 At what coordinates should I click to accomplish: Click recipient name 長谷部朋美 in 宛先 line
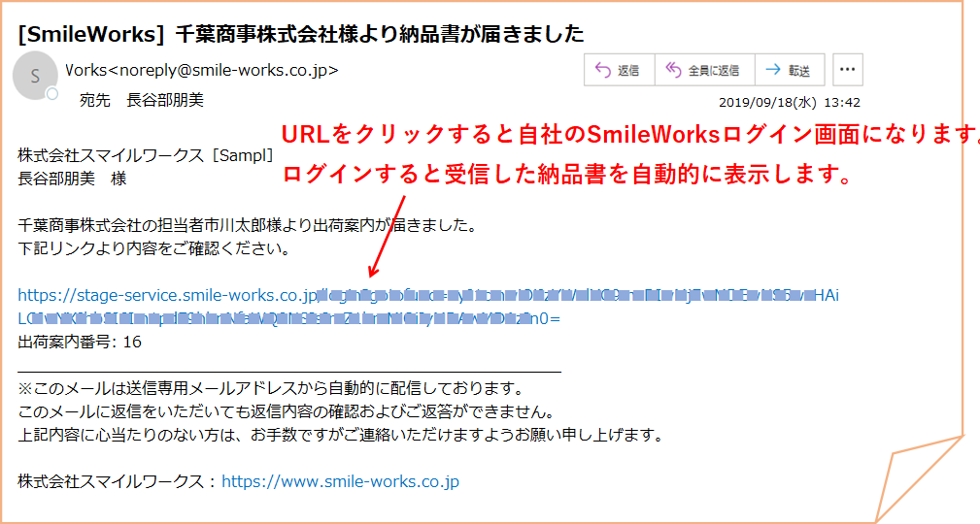click(165, 100)
